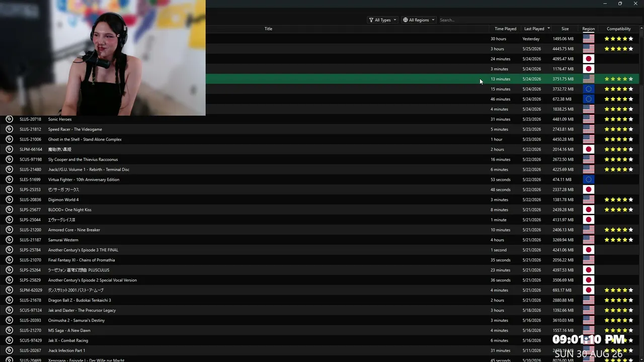Click the disc icon beside Sonic Heroes
Screen dimensions: 644x362
pos(9,119)
